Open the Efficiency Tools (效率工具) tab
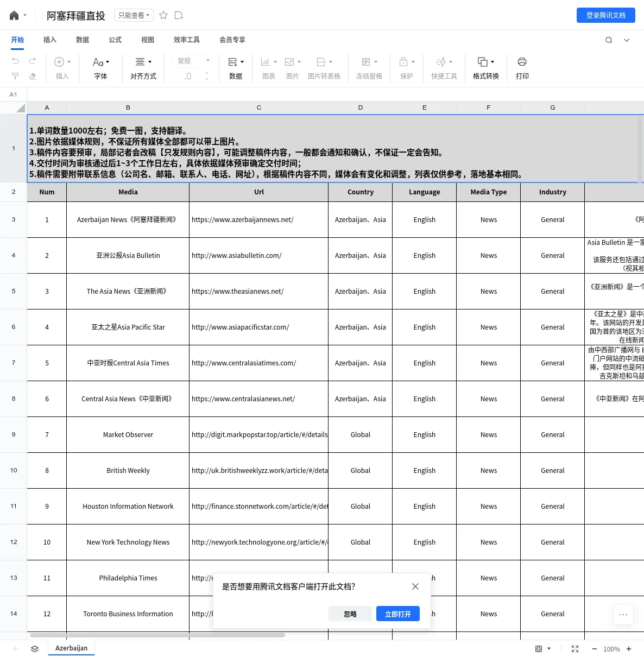The image size is (644, 657). [187, 40]
